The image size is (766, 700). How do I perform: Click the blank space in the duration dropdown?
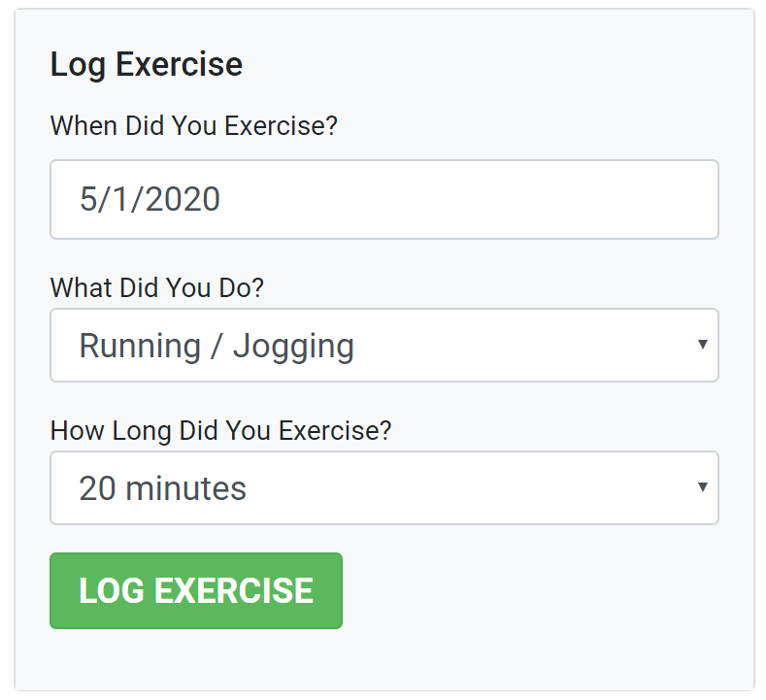click(x=469, y=488)
